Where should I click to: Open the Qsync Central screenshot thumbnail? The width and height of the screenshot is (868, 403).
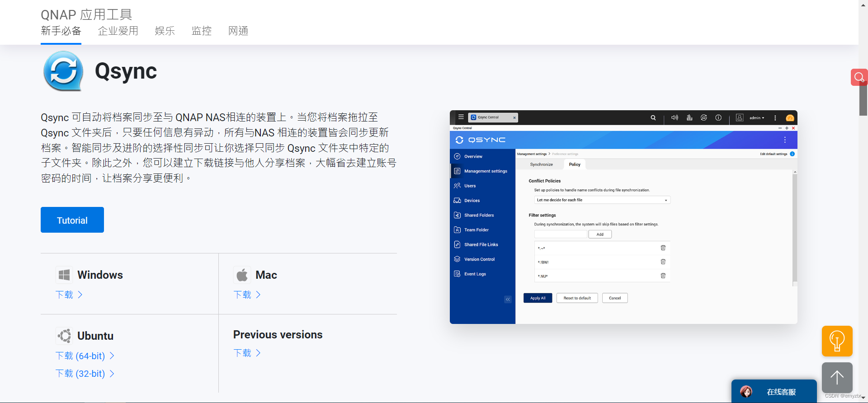tap(623, 217)
